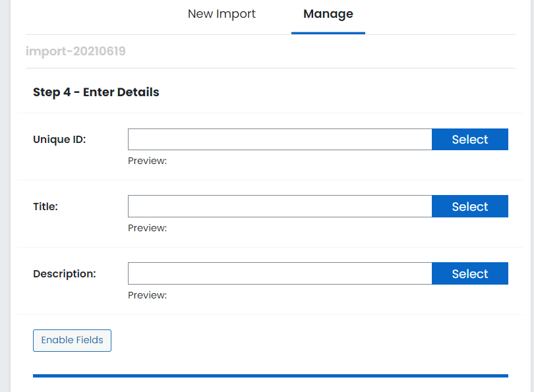
Task: Switch to the New Import tab
Action: pyautogui.click(x=222, y=14)
